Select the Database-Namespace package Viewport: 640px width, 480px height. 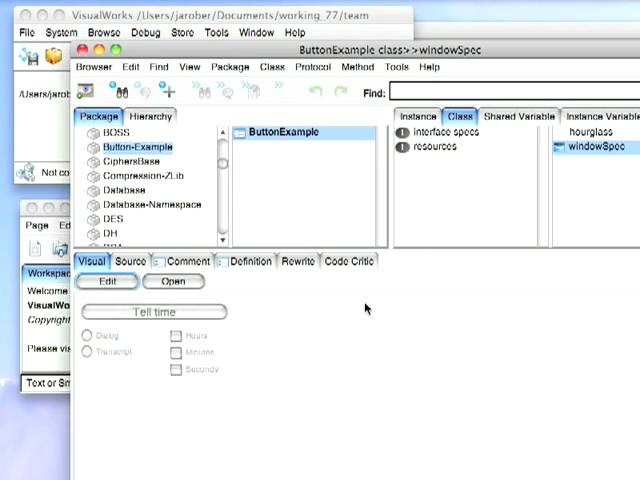tap(152, 205)
